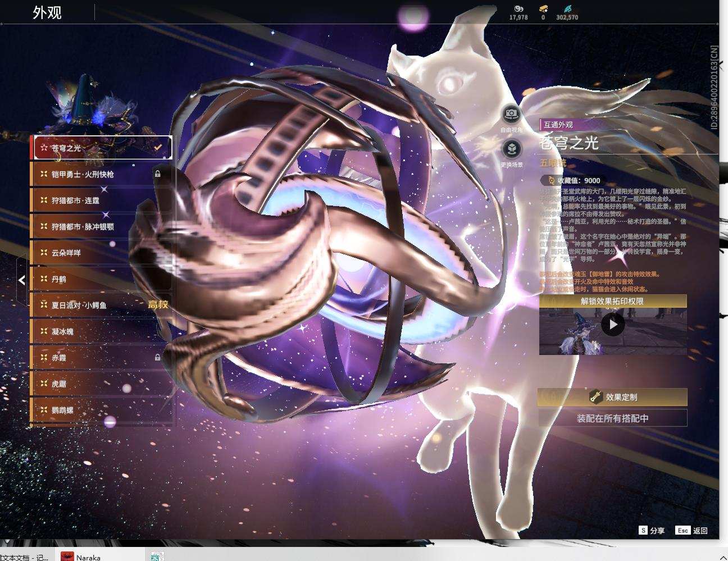Click the wrench icon on 效果定制 button

tap(595, 396)
